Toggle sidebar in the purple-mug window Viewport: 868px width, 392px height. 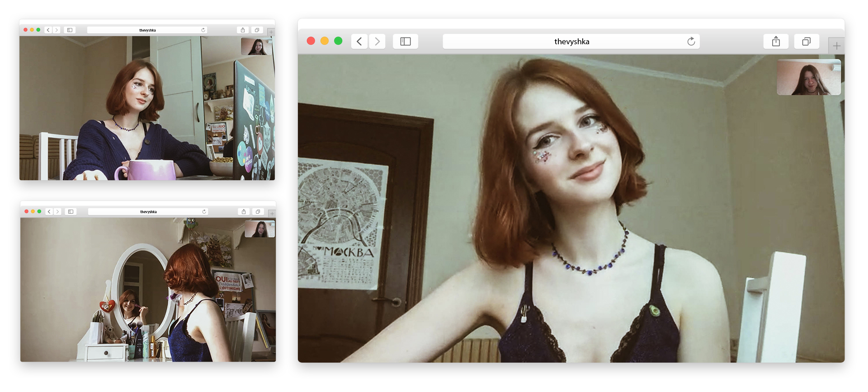[x=70, y=30]
